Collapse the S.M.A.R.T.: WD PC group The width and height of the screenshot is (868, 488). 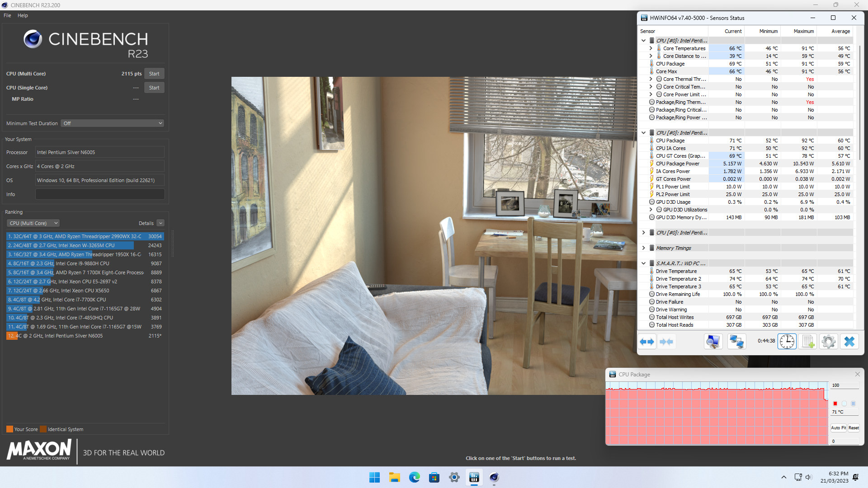point(643,263)
